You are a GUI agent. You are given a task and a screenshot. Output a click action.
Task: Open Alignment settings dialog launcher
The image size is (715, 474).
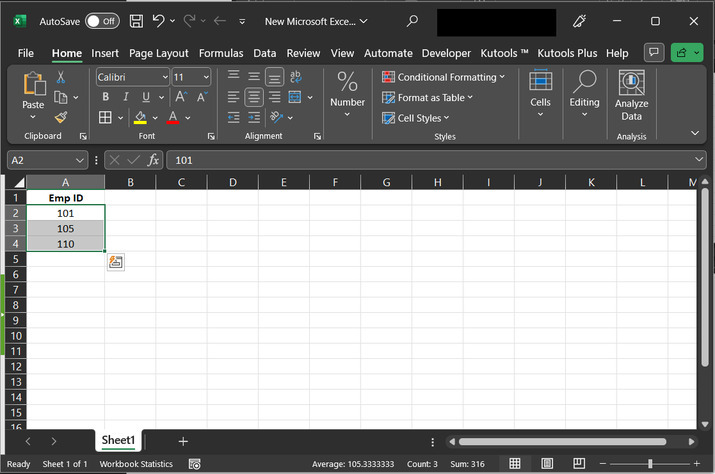[317, 136]
